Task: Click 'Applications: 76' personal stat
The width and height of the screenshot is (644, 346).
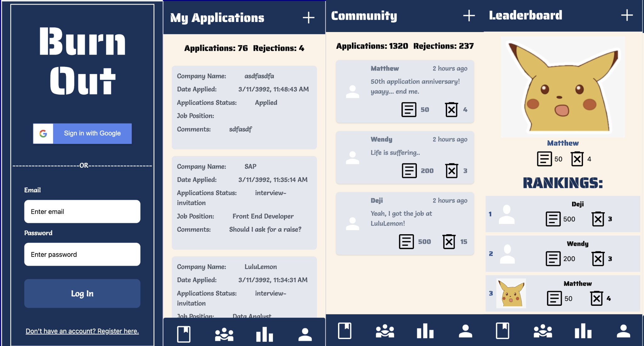Action: coord(216,48)
